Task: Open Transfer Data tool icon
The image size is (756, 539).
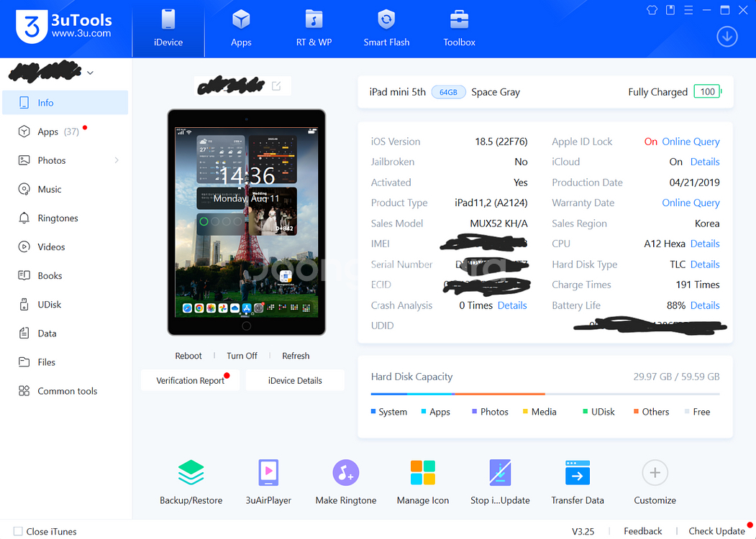Action: tap(578, 473)
